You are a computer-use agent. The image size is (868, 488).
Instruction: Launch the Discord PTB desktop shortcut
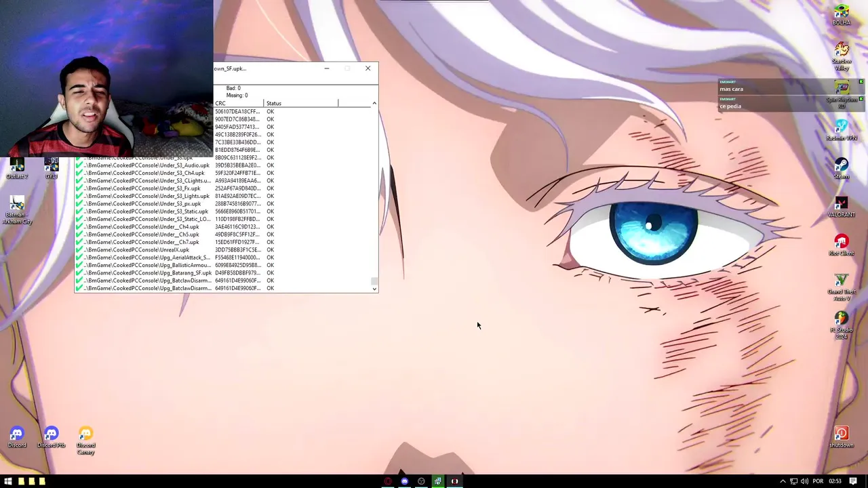point(52,437)
